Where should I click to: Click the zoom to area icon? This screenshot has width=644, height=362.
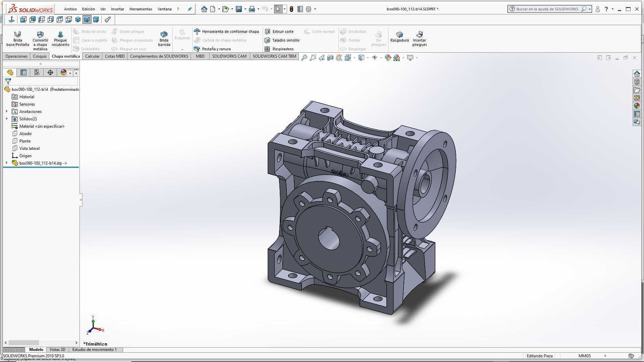pyautogui.click(x=313, y=58)
